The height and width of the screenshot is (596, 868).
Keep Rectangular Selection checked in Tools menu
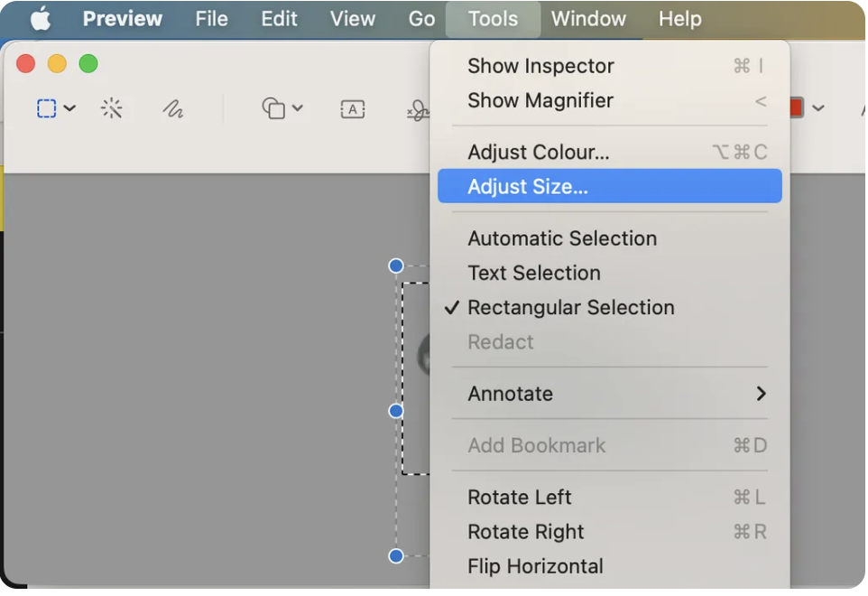[x=570, y=307]
